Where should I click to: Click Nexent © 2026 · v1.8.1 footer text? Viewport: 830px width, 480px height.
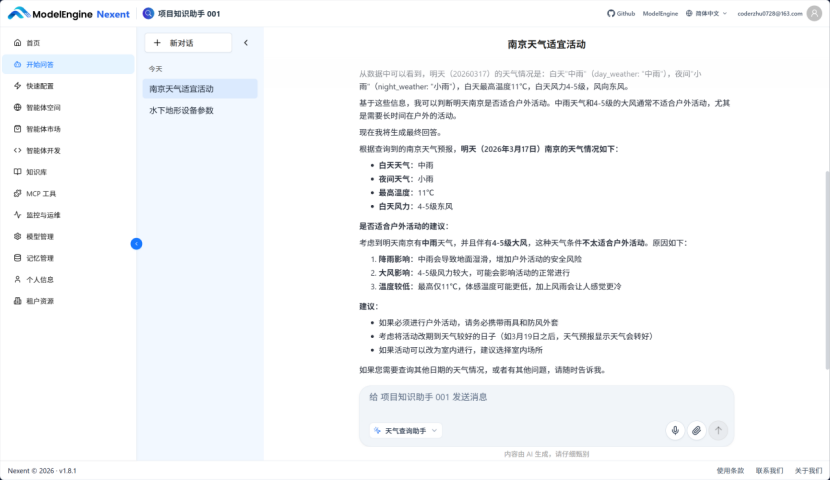(x=42, y=470)
